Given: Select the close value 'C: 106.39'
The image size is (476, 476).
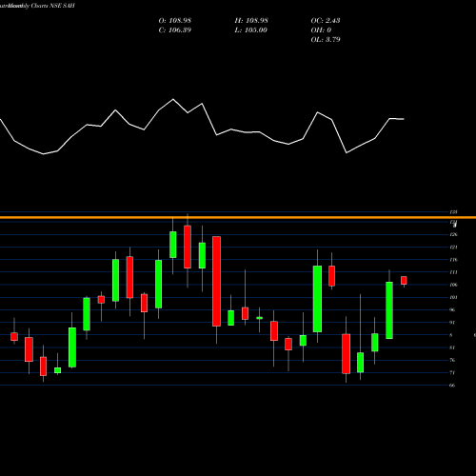Looking at the screenshot, I should point(175,30).
